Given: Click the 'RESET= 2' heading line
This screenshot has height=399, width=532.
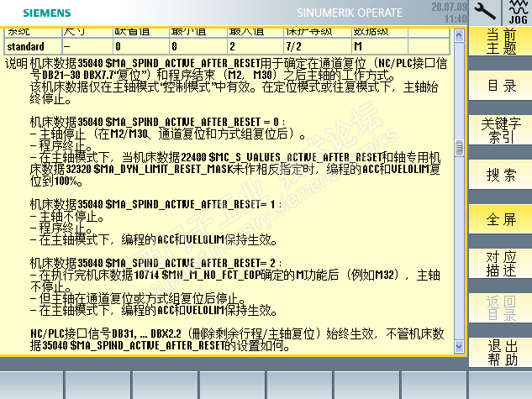Looking at the screenshot, I should point(155,263).
